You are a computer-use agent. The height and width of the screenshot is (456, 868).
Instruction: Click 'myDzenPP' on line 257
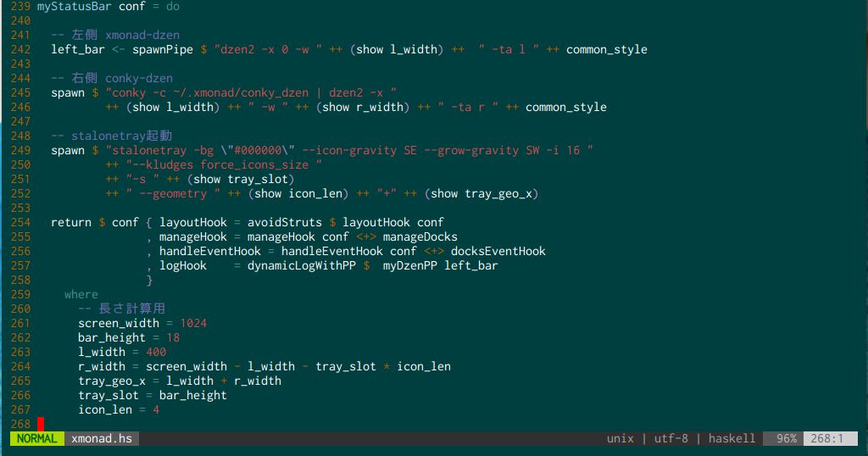[410, 265]
